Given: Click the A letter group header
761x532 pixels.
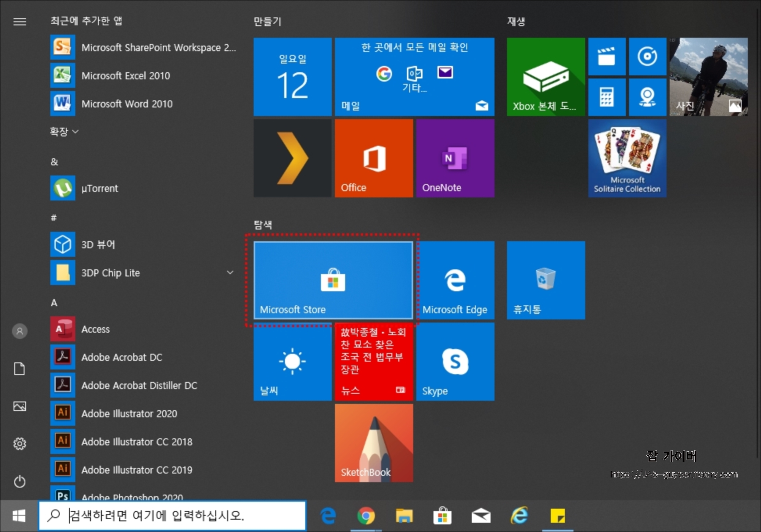Looking at the screenshot, I should [54, 303].
